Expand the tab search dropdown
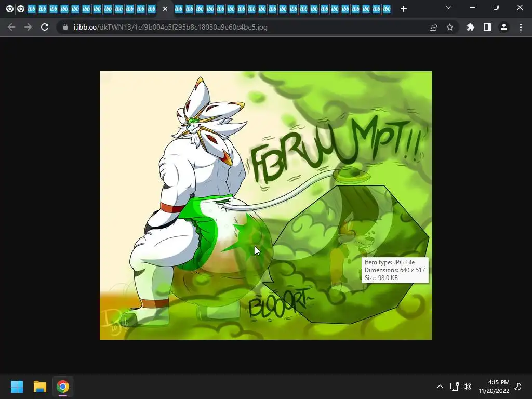Viewport: 532px width, 399px height. tap(448, 7)
